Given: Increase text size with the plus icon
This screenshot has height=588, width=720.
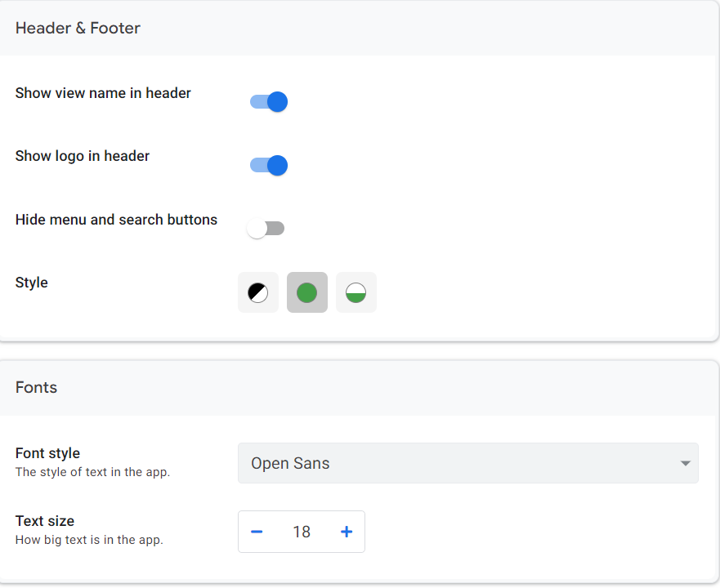Looking at the screenshot, I should [x=347, y=532].
